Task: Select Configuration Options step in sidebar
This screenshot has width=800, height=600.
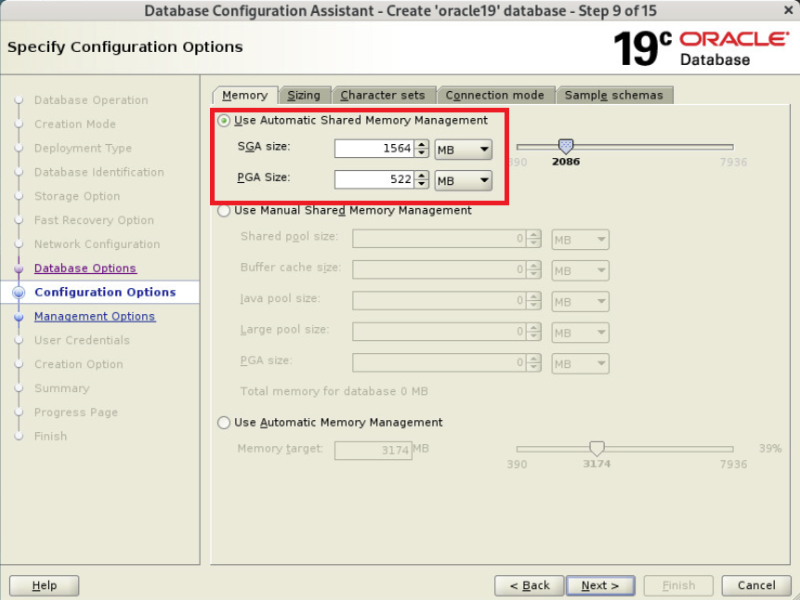Action: (105, 292)
